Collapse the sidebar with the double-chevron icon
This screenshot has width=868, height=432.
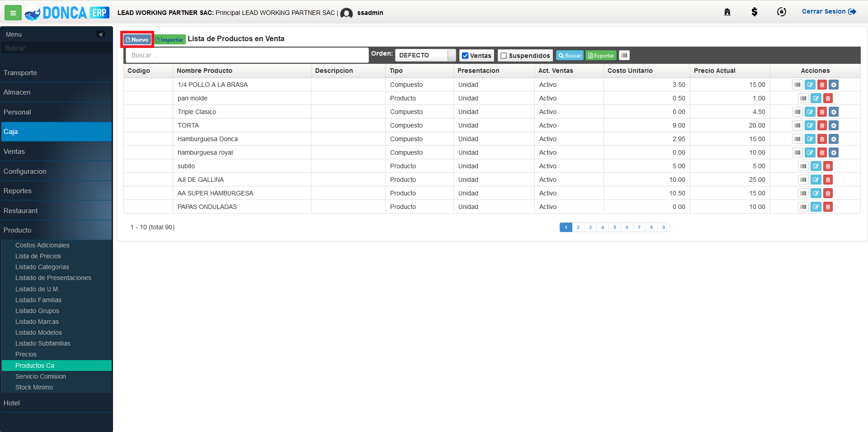pos(101,34)
